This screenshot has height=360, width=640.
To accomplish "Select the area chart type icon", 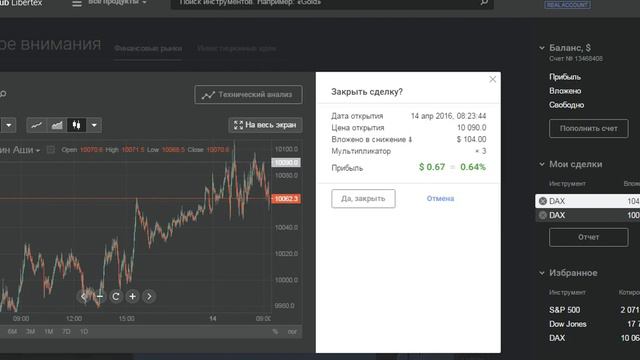I will pyautogui.click(x=57, y=125).
